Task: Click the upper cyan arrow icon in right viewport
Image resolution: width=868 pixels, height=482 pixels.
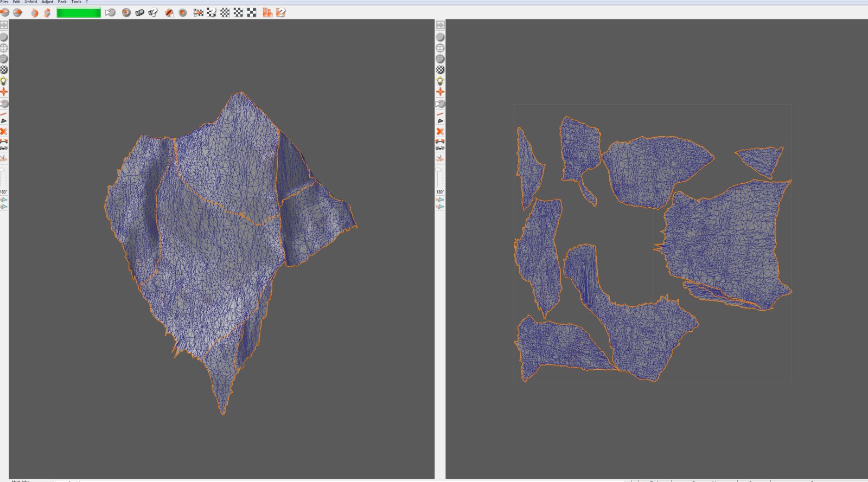Action: (440, 200)
